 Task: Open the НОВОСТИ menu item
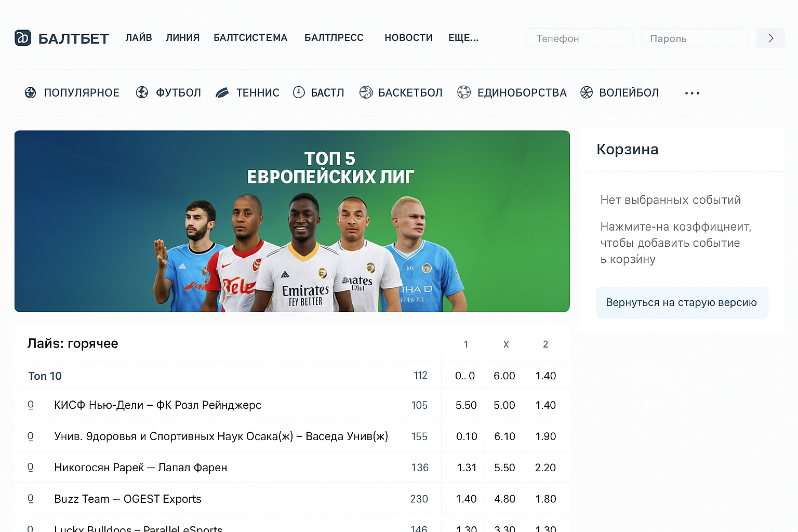(408, 37)
